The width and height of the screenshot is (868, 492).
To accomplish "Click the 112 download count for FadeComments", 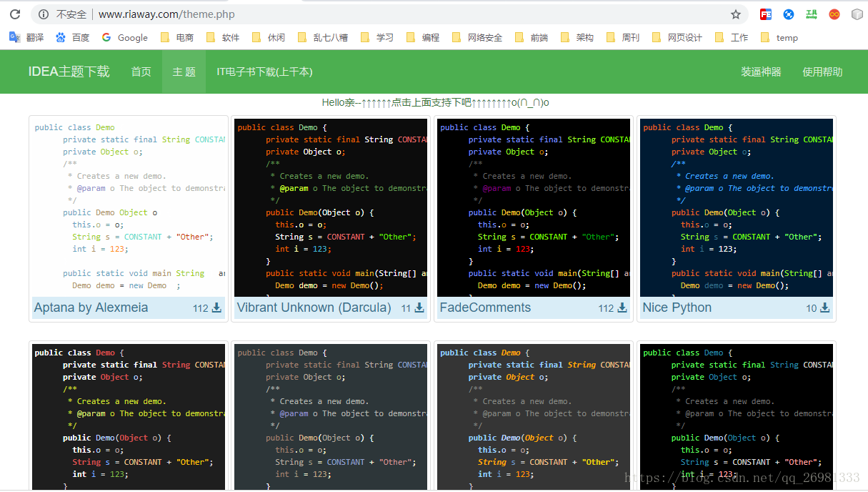I will click(x=606, y=308).
